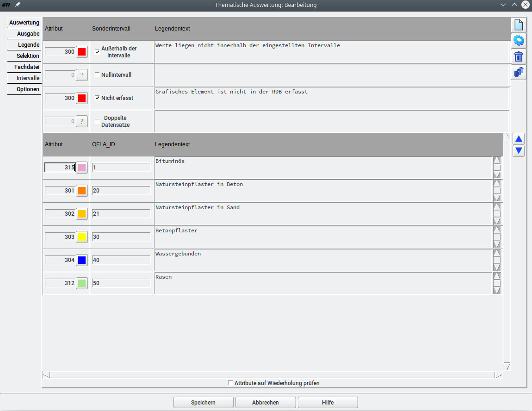Click the Abbrechen button
The image size is (532, 411).
pos(266,403)
